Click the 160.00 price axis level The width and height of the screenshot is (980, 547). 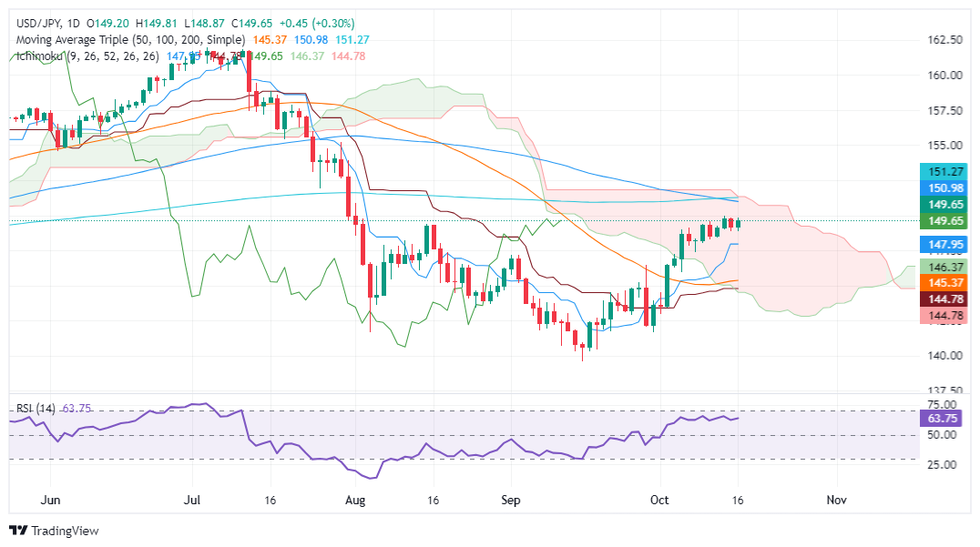point(944,75)
